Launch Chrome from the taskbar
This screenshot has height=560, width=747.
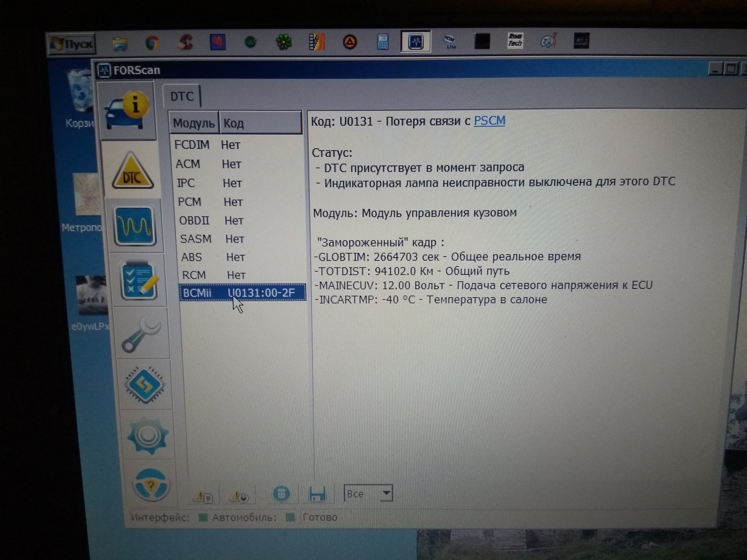coord(152,43)
